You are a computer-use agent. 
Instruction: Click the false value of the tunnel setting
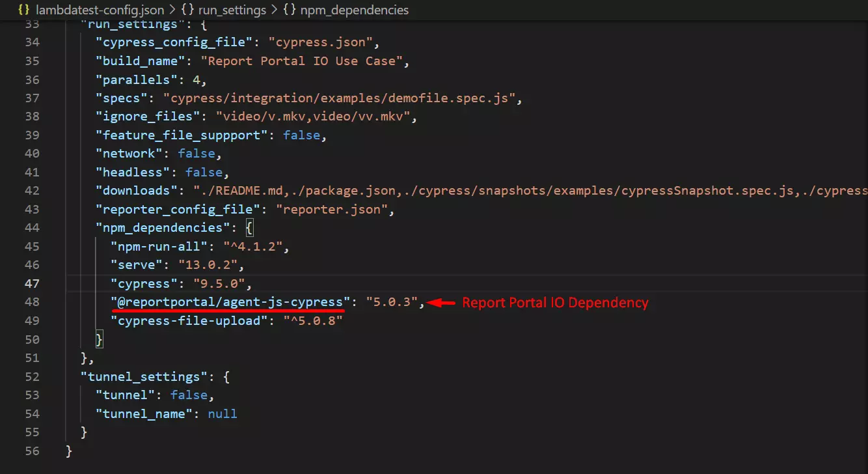click(x=189, y=395)
